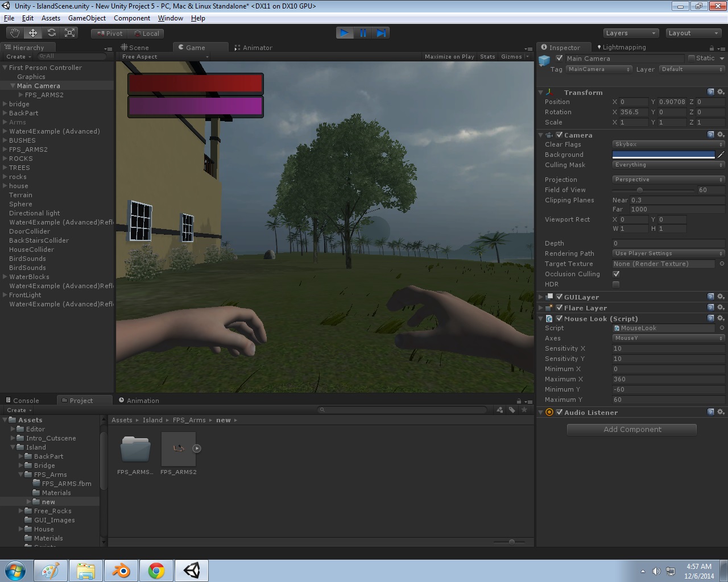Toggle Local handle rotation mode
The image size is (728, 582).
click(146, 34)
